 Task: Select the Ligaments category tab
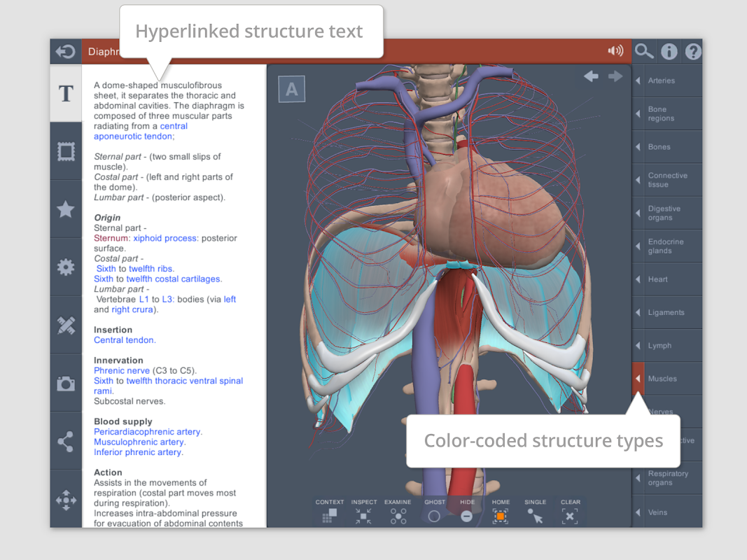point(666,312)
